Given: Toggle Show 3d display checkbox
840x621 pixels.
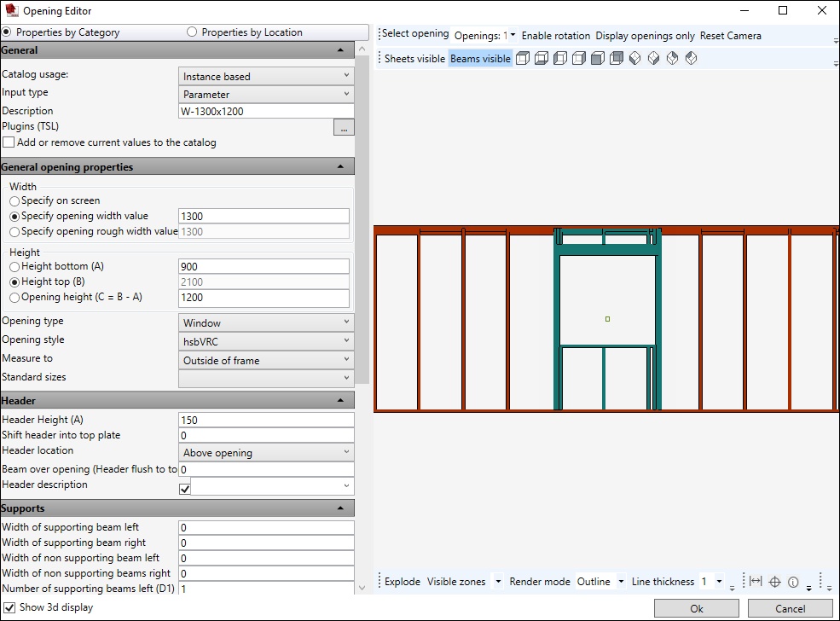Looking at the screenshot, I should click(9, 607).
